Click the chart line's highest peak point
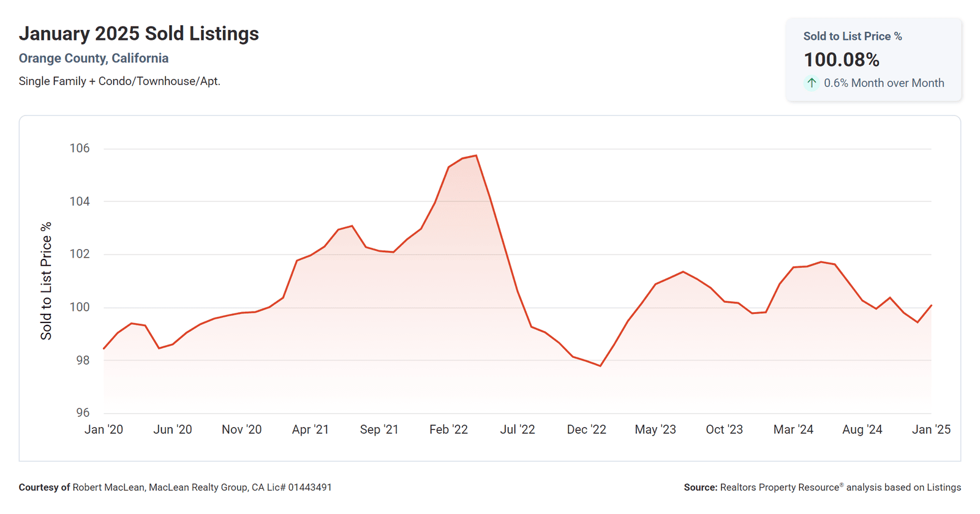The image size is (980, 514). coord(476,155)
